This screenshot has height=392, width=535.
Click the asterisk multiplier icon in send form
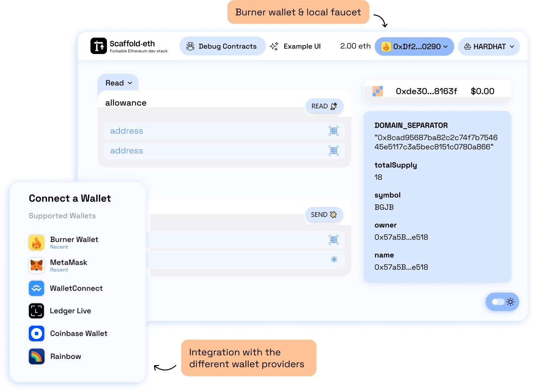pos(334,259)
